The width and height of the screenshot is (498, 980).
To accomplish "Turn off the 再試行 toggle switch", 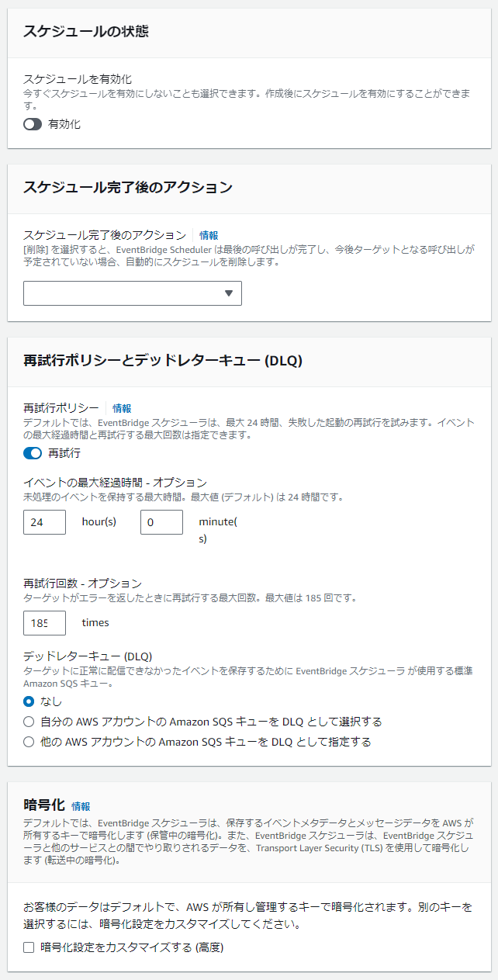I will tap(33, 453).
